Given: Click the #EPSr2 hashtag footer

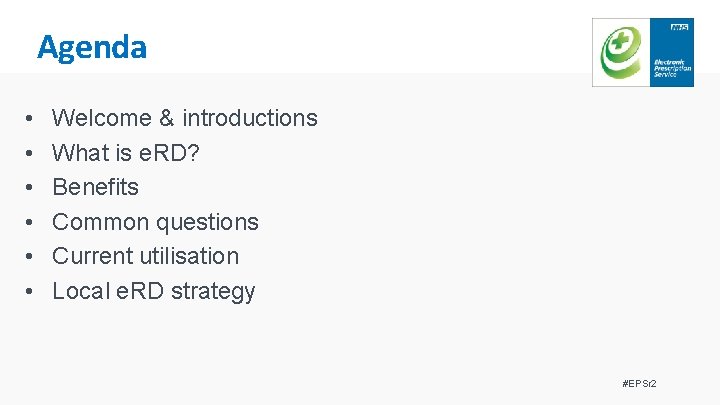Looking at the screenshot, I should (638, 384).
